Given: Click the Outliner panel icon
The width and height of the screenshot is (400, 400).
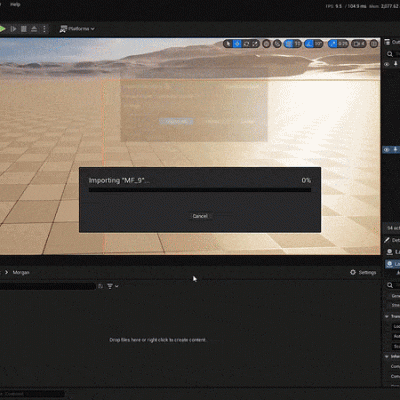Looking at the screenshot, I should tap(387, 42).
